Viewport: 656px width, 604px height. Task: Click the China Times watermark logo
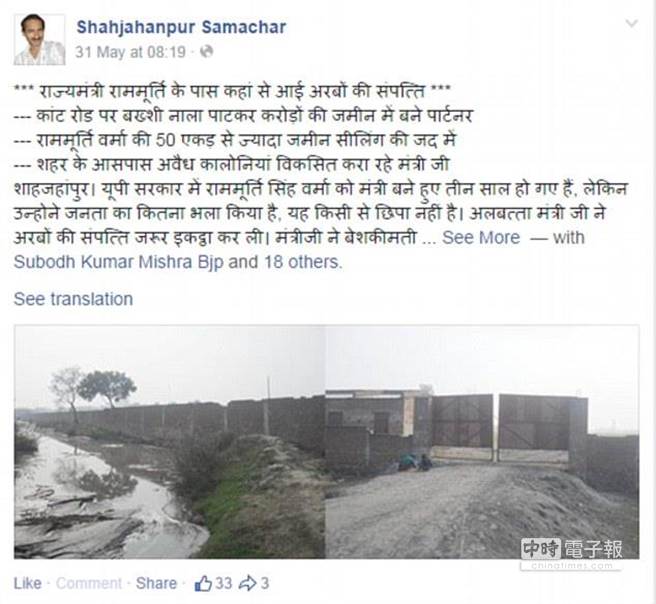point(571,553)
